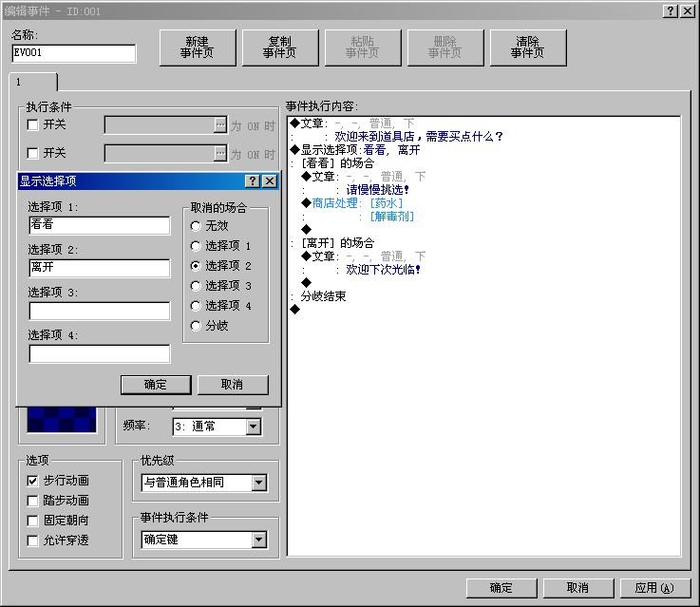Image resolution: width=700 pixels, height=607 pixels.
Task: Select 选择项 3 cancel radio button
Action: (x=196, y=286)
